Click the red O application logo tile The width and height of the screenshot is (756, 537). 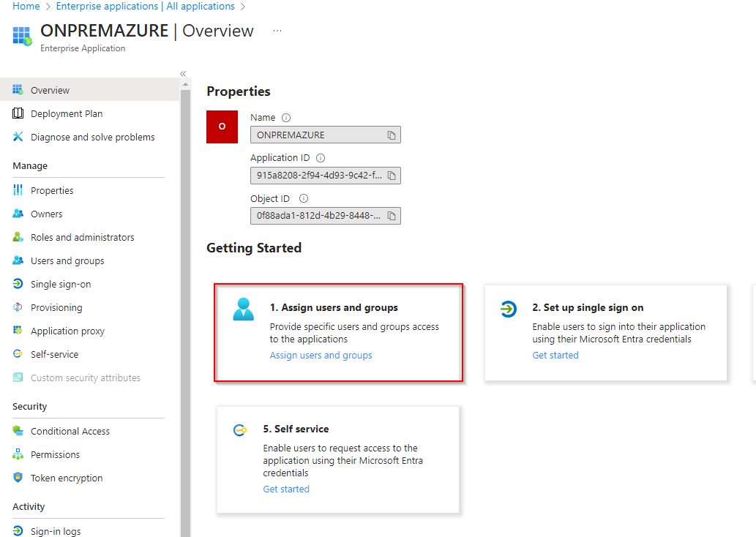click(x=222, y=127)
